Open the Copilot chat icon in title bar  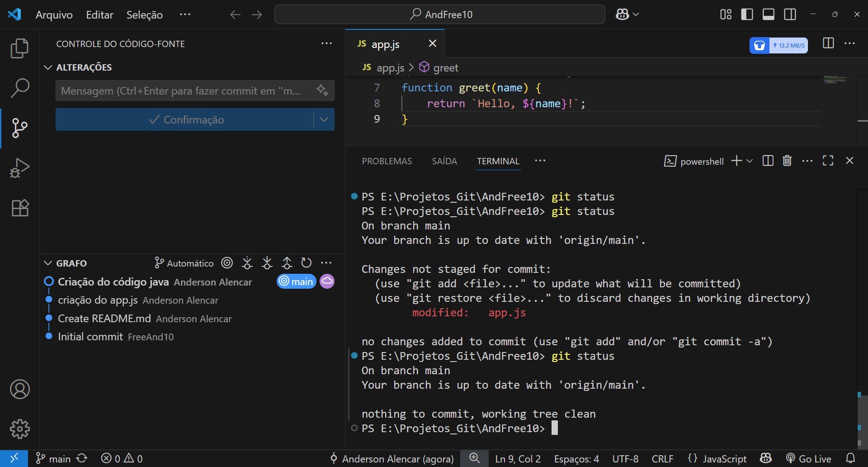point(622,14)
